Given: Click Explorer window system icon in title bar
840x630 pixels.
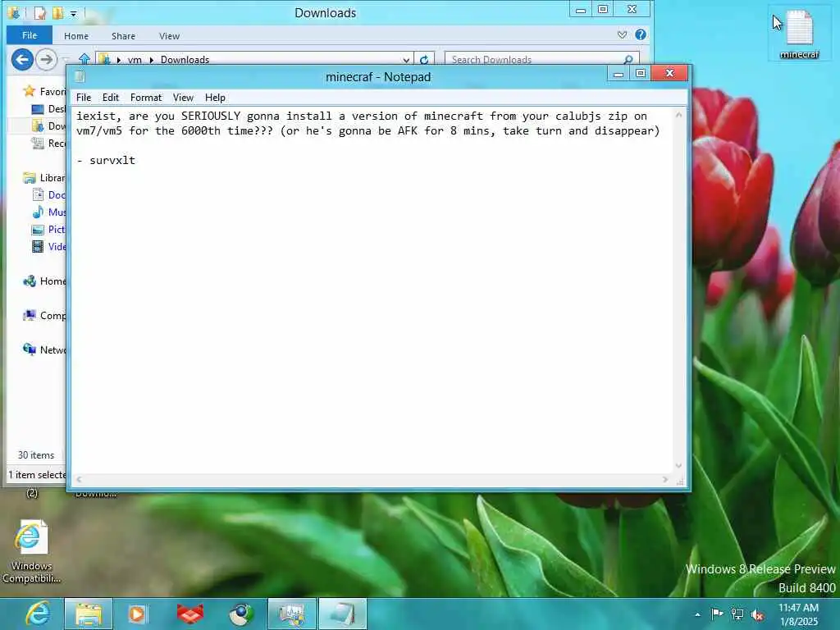Looking at the screenshot, I should [x=14, y=13].
